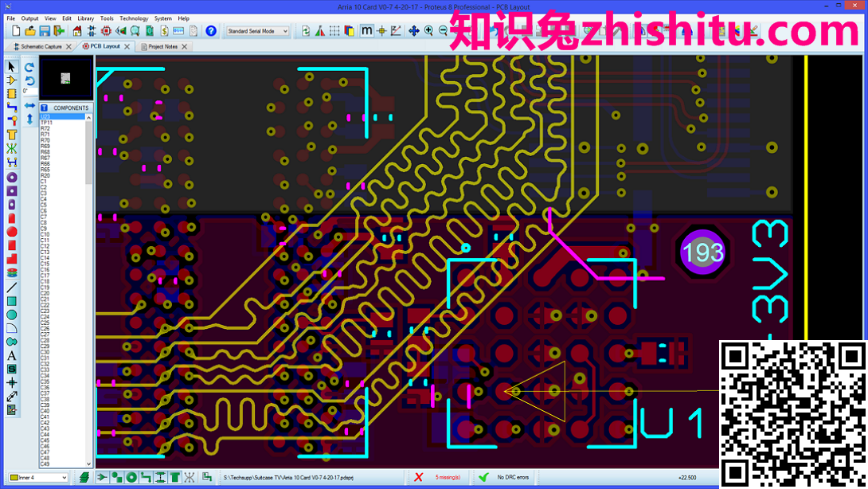Select the 2D Graphics Symbol tool
The width and height of the screenshot is (868, 489).
pos(11,369)
